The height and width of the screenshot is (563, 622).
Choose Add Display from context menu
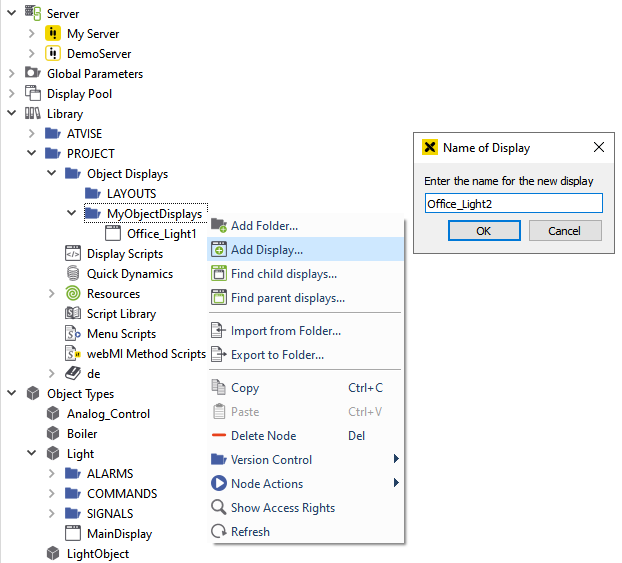pos(266,250)
